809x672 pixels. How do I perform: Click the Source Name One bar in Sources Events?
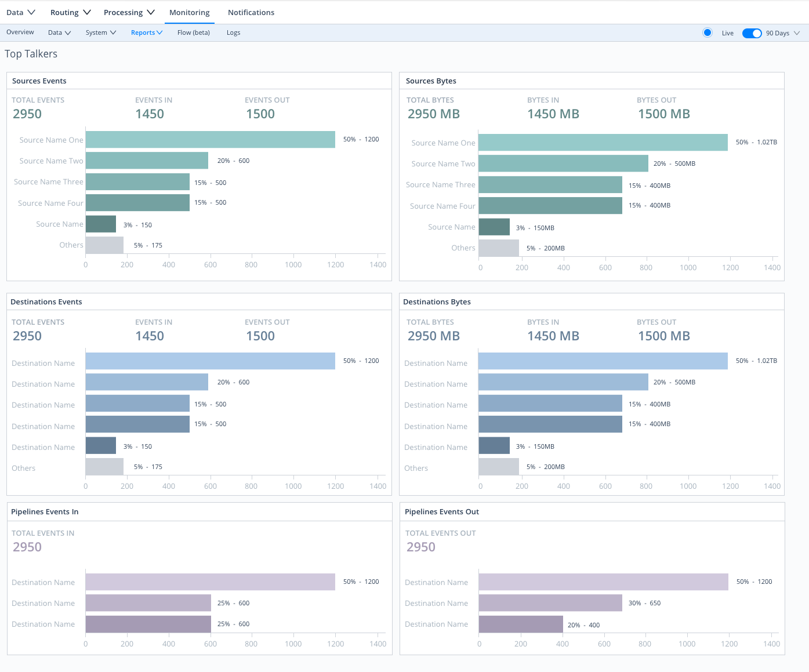click(210, 140)
